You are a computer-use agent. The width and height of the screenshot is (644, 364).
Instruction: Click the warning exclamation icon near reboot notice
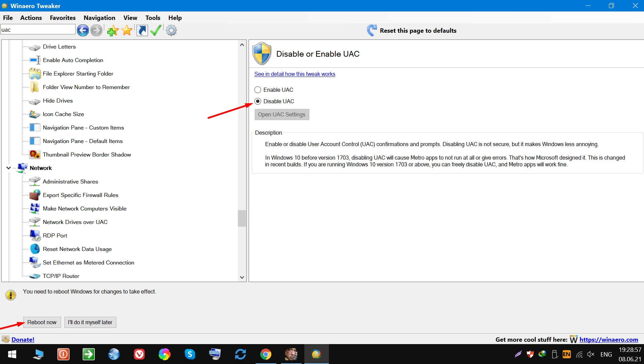click(x=11, y=295)
